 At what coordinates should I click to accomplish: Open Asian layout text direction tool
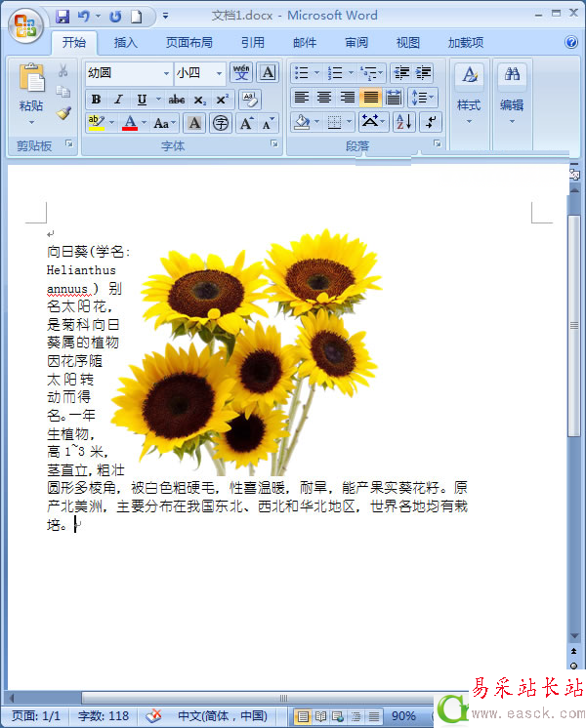click(x=370, y=122)
